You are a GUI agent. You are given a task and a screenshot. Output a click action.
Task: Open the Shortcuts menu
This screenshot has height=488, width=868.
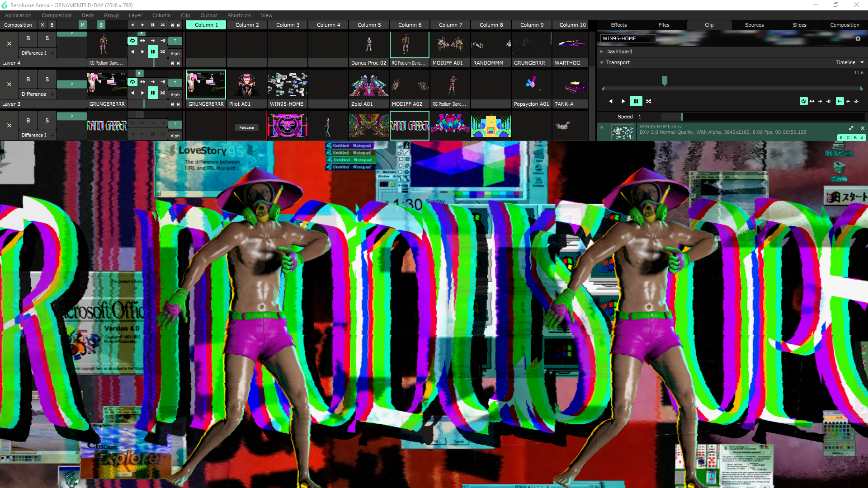point(239,15)
